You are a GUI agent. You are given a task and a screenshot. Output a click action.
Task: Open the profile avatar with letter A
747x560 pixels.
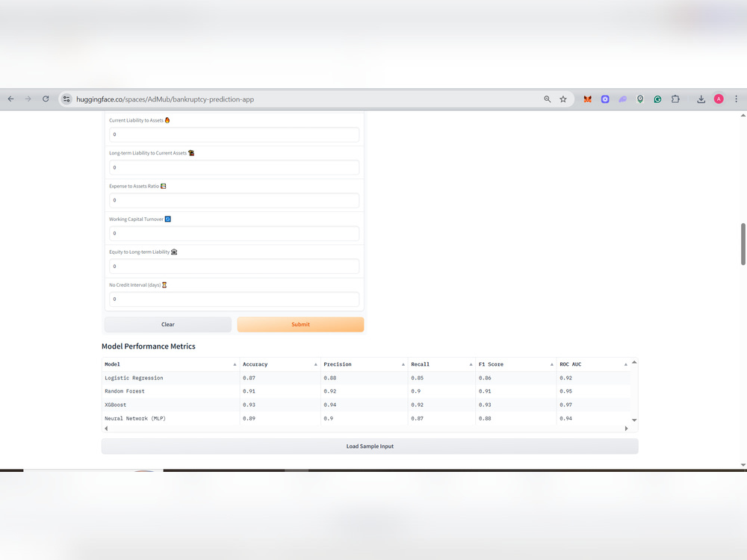(x=719, y=99)
